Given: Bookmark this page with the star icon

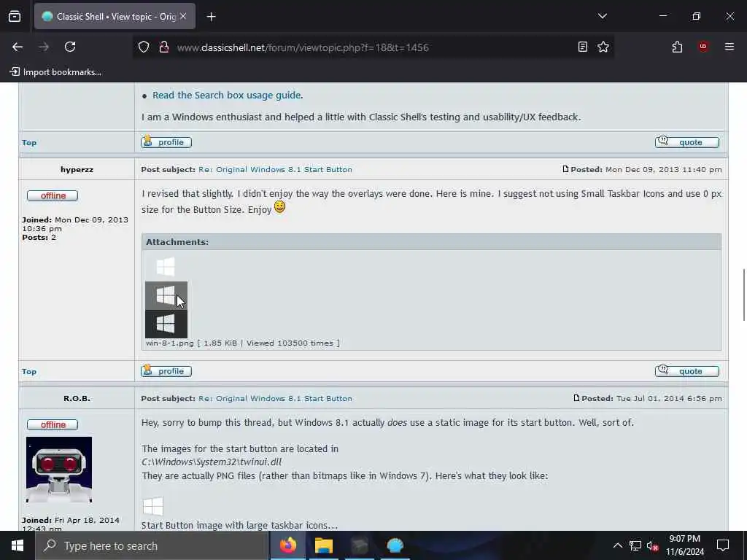Looking at the screenshot, I should pos(603,47).
